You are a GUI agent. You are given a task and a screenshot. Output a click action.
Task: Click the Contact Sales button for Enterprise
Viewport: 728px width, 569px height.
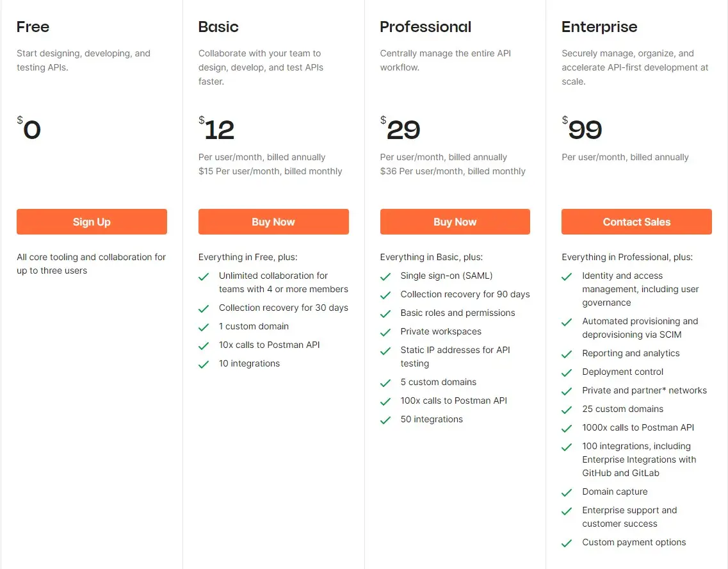point(636,222)
